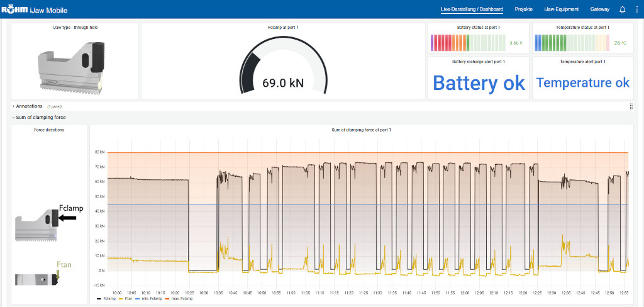Click the blue min. Fclamp threshold line
Viewport: 644px width, 307px height.
tap(367, 204)
